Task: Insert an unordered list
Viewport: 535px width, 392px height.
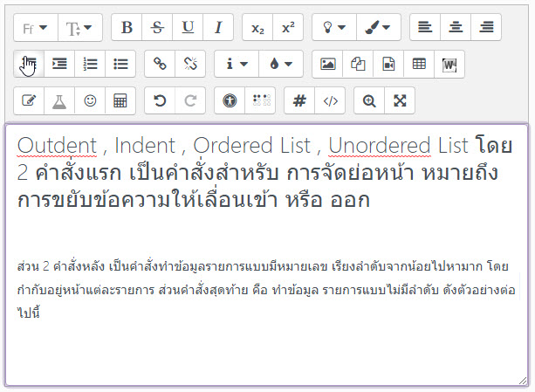Action: (x=120, y=64)
